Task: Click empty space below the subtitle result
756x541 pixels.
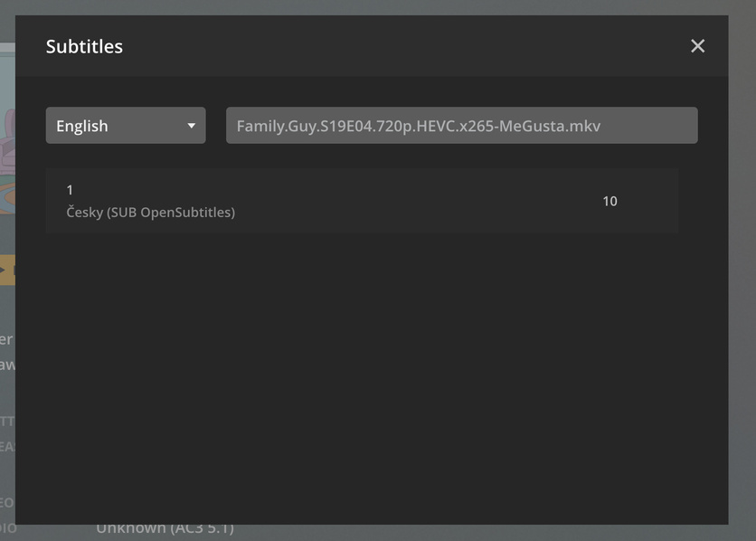Action: pos(362,362)
